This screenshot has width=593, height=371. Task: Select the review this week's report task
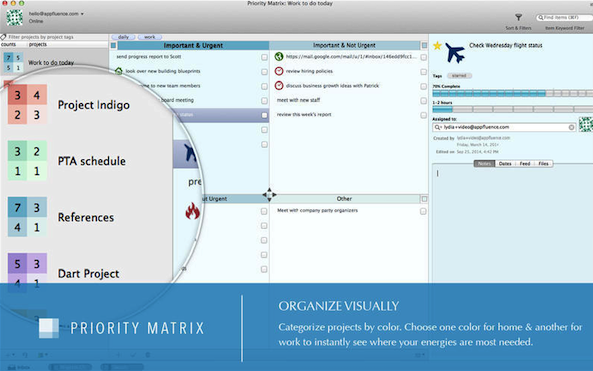coord(304,115)
